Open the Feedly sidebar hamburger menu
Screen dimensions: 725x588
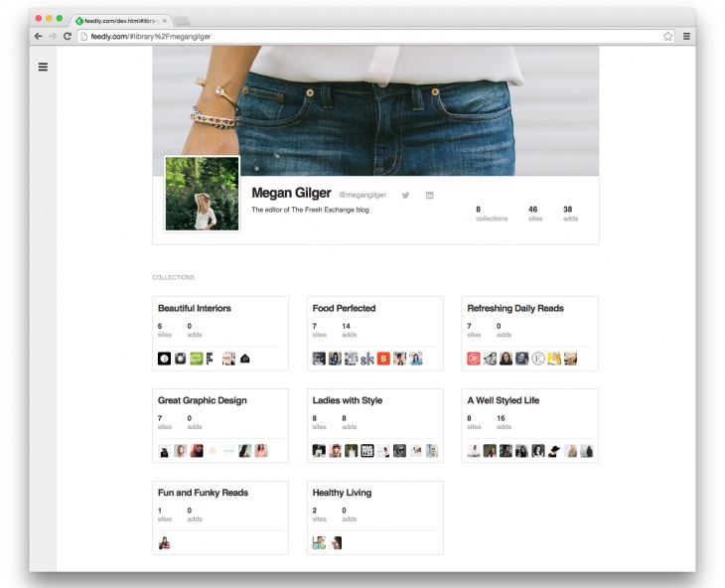tap(43, 67)
